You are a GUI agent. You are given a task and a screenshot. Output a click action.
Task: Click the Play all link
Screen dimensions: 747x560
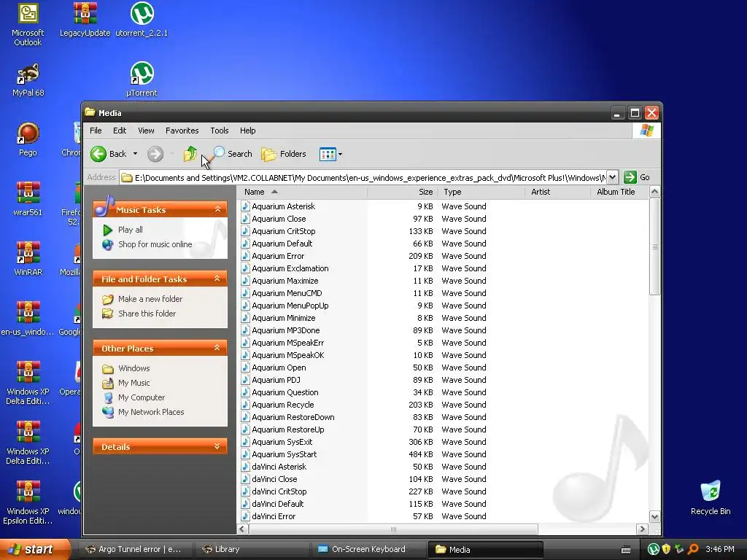(131, 230)
